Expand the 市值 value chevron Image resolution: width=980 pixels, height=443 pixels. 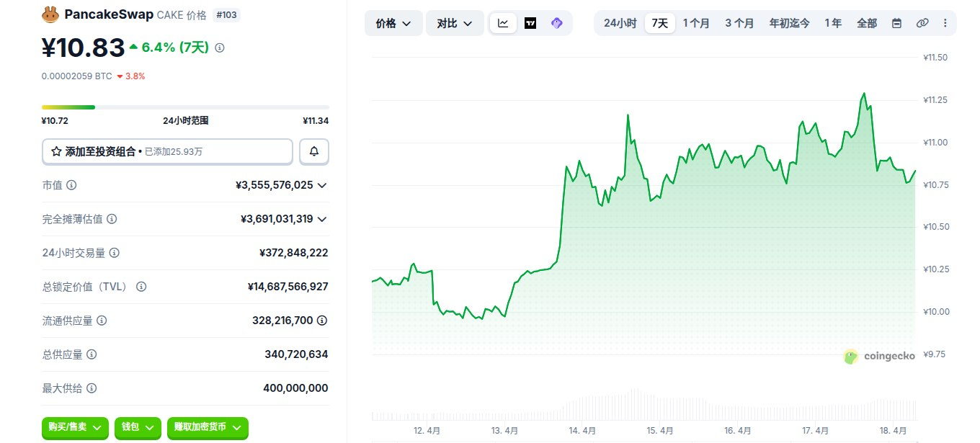322,185
